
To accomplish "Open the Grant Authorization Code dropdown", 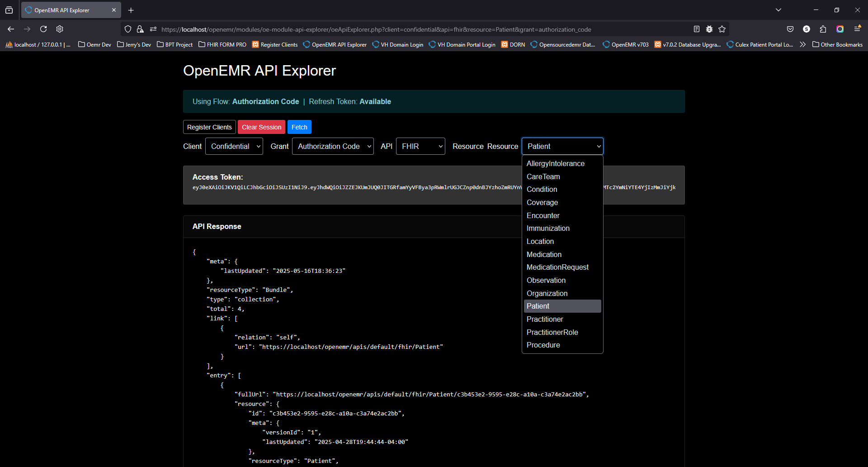I will 333,146.
